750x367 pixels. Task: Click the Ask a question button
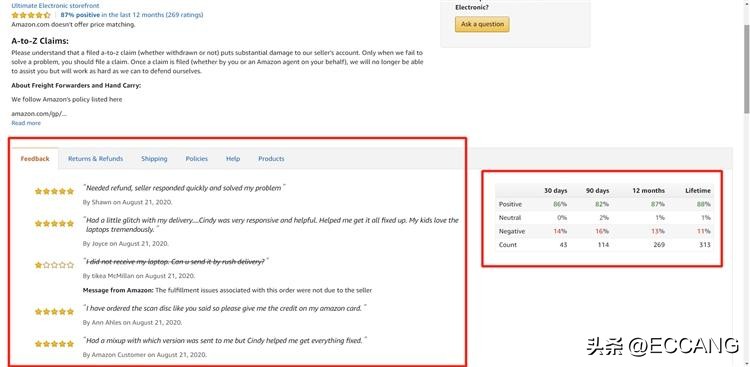tap(482, 24)
